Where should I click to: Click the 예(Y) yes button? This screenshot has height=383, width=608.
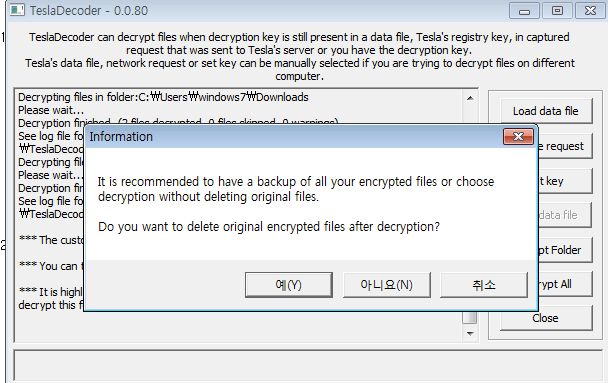(x=288, y=285)
